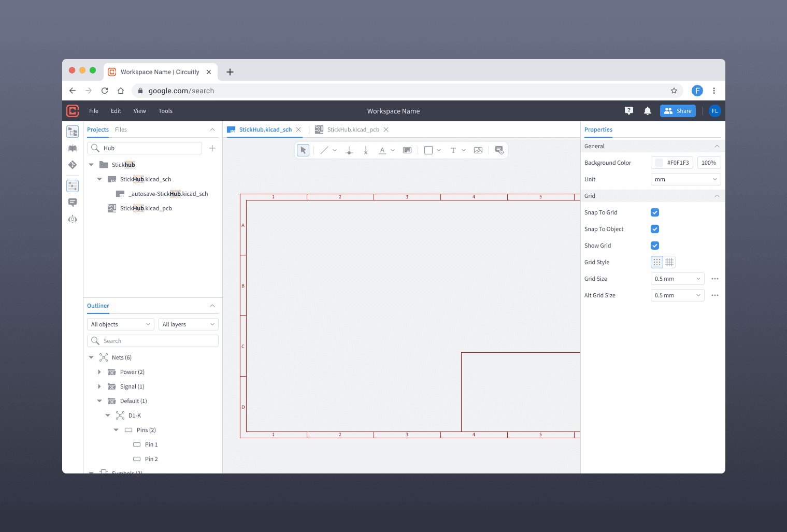Open a new browser tab

230,72
